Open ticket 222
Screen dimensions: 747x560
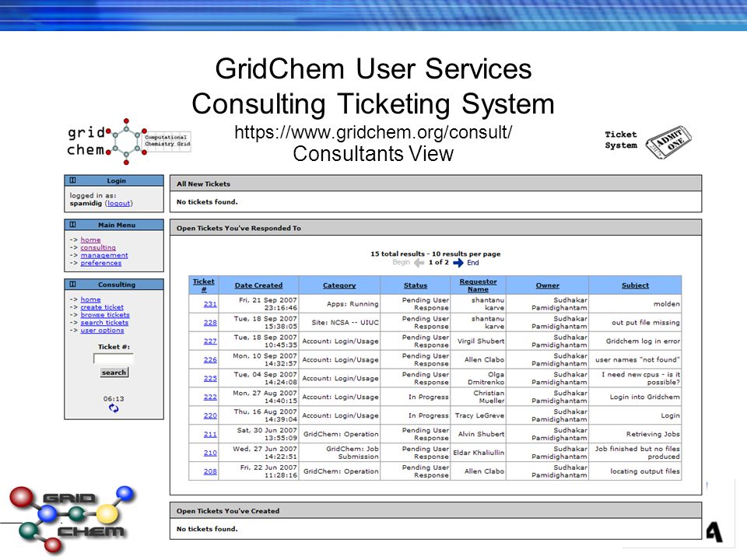pyautogui.click(x=210, y=397)
